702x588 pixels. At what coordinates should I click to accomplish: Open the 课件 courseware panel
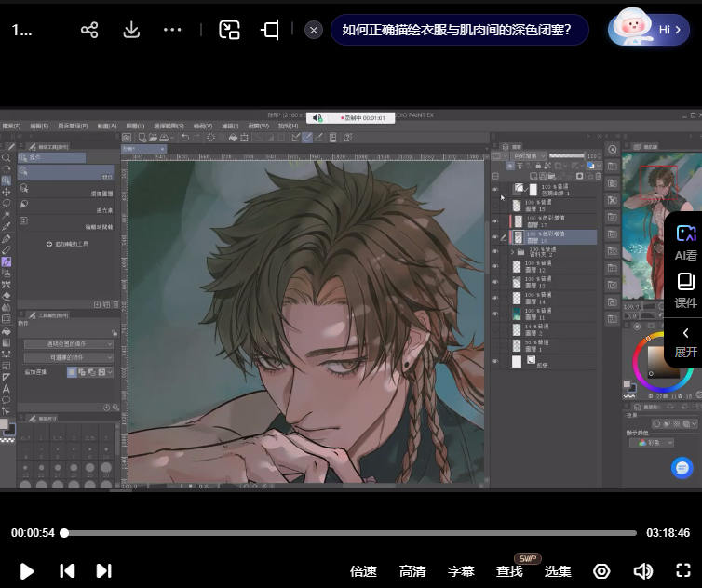(x=685, y=289)
